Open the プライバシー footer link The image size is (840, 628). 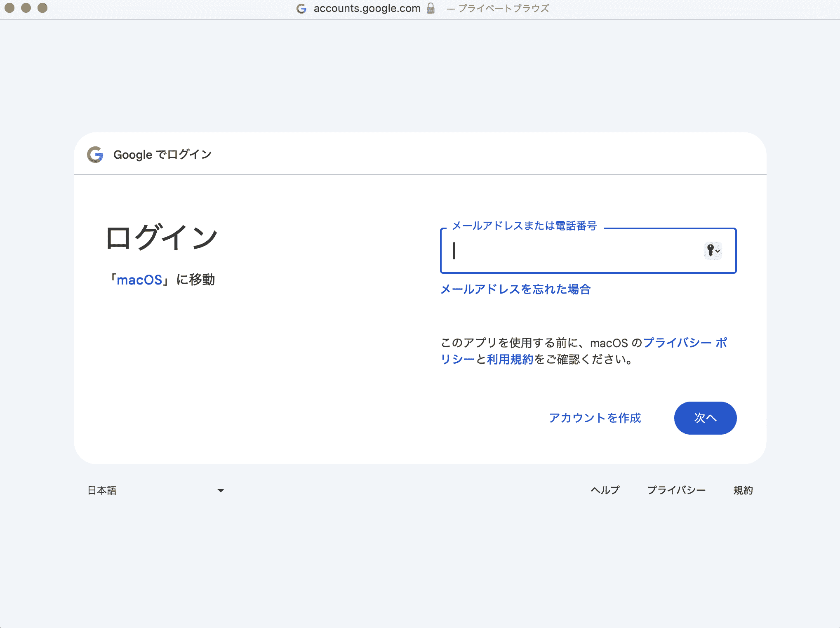click(676, 490)
